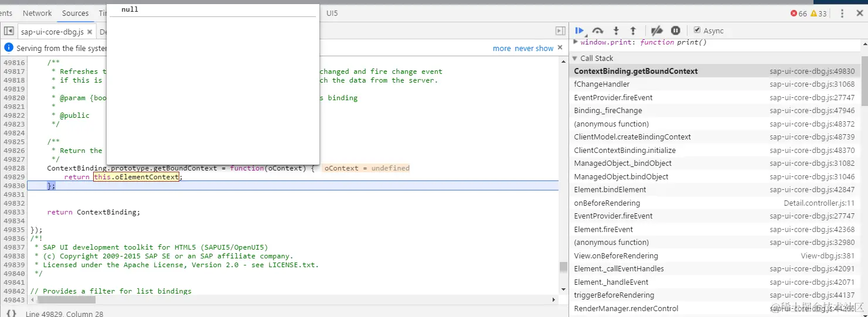
Task: Select ClientModel.createBindingContext frame
Action: [714, 137]
